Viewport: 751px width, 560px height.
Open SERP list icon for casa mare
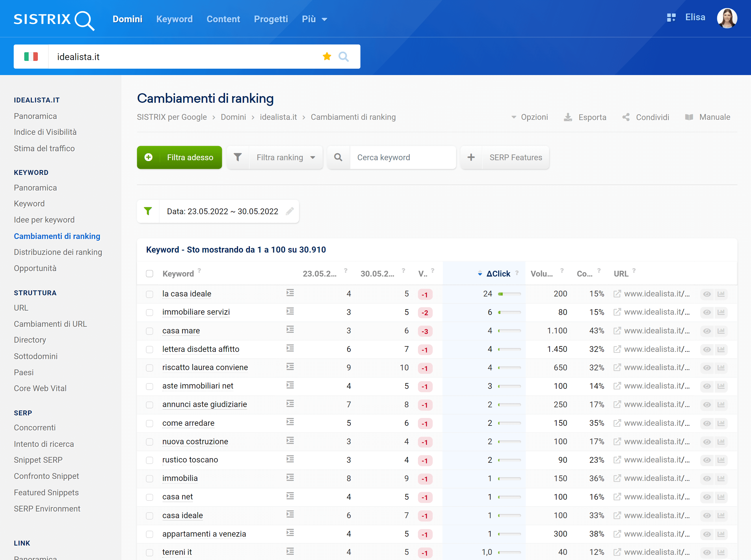(290, 330)
